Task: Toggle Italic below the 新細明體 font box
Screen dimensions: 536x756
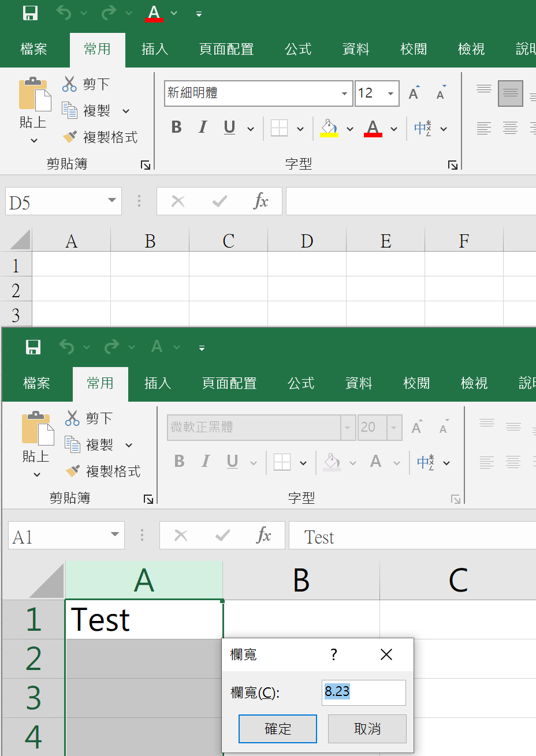Action: (203, 128)
